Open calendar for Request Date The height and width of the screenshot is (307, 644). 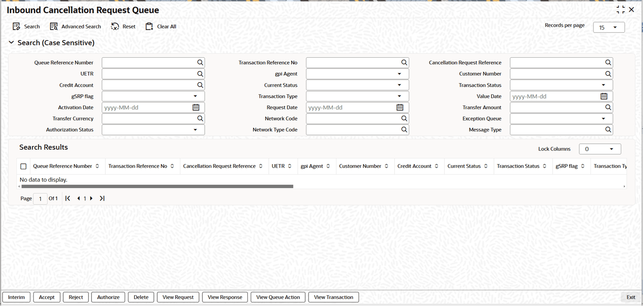click(400, 108)
